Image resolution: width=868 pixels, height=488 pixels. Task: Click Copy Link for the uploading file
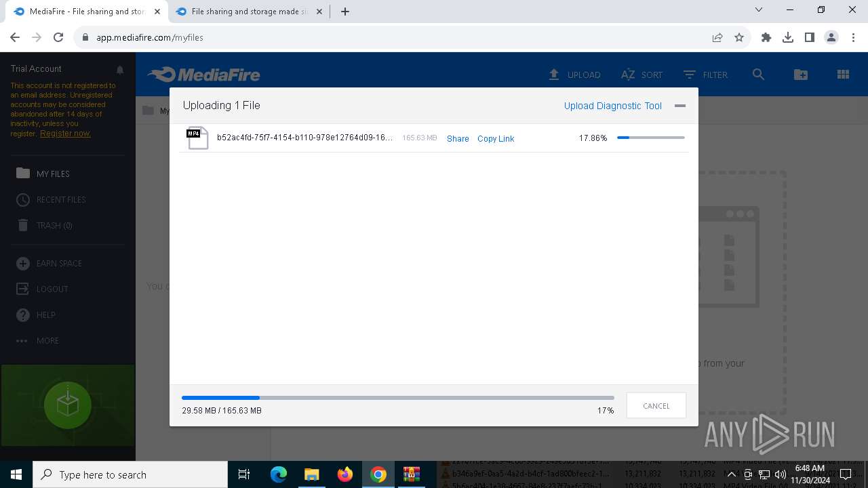click(496, 138)
